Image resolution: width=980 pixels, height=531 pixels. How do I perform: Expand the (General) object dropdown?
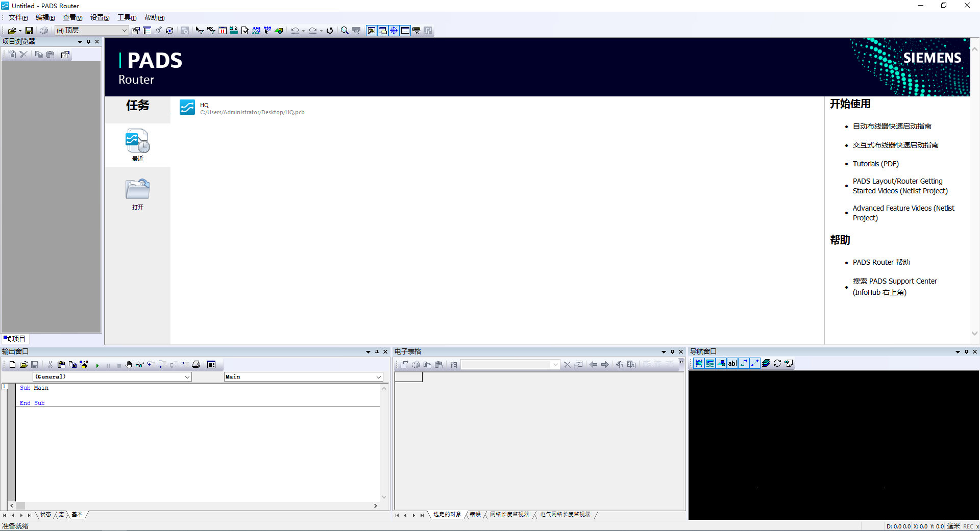tap(187, 377)
